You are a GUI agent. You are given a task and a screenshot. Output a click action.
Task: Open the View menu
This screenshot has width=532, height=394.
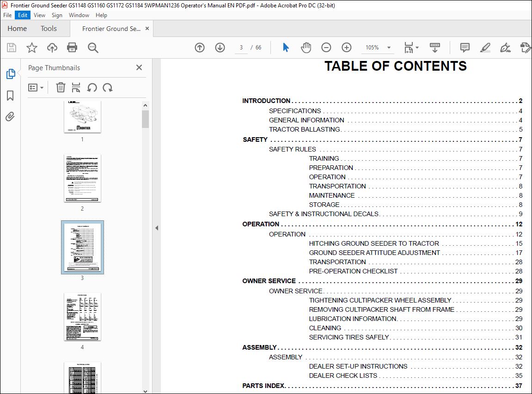(x=39, y=15)
